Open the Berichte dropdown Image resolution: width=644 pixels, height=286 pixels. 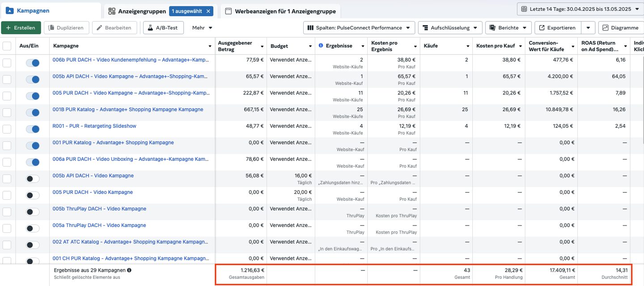pos(508,28)
